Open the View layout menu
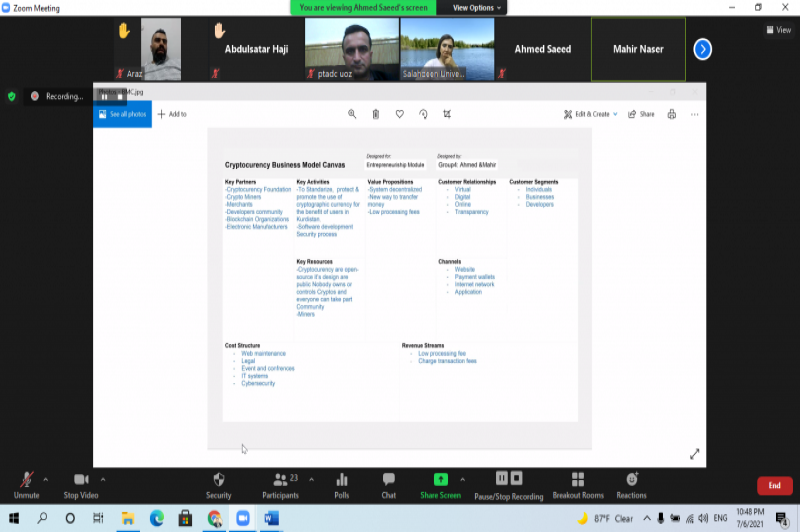 778,30
